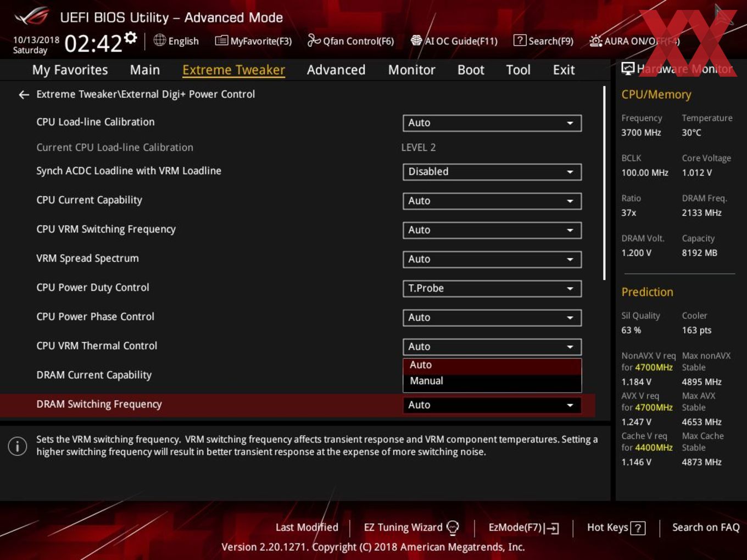This screenshot has height=560, width=747.
Task: Open the Tool tab
Action: coord(518,70)
